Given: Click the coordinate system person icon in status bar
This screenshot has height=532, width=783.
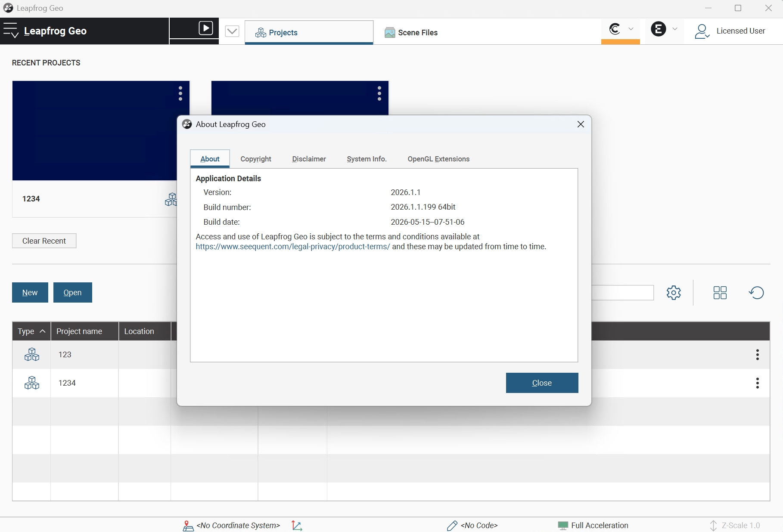Looking at the screenshot, I should (x=188, y=526).
